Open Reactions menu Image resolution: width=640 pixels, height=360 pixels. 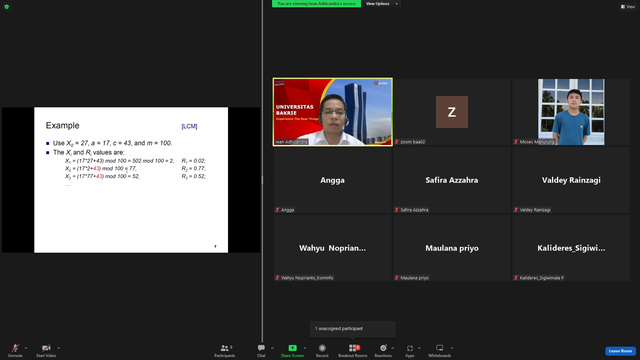383,350
